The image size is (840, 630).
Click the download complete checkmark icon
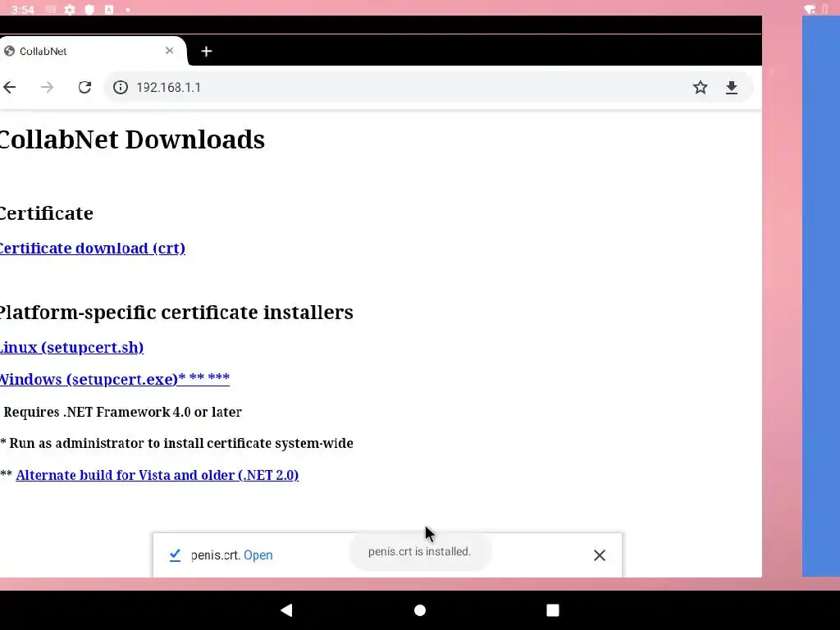coord(175,555)
